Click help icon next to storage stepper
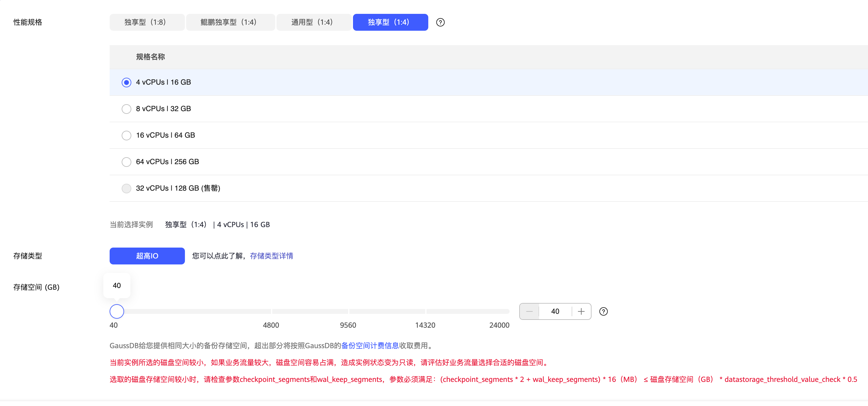 pos(603,311)
